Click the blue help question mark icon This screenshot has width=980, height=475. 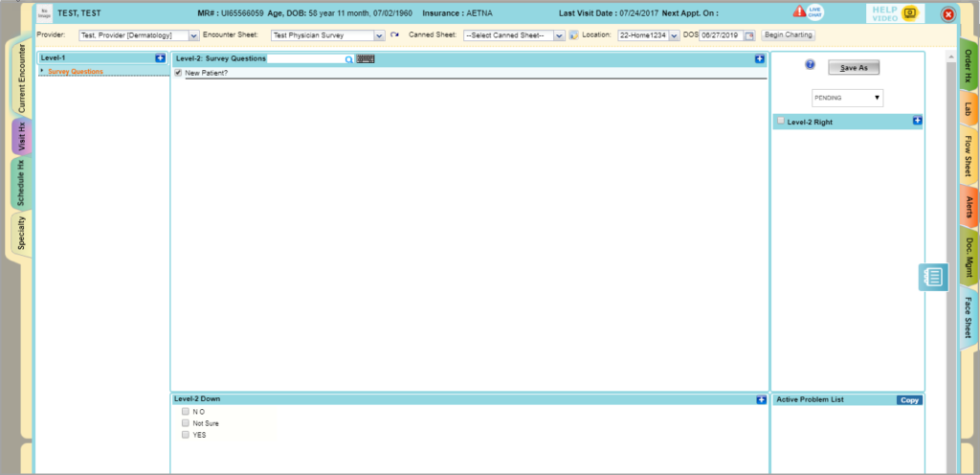pos(810,65)
